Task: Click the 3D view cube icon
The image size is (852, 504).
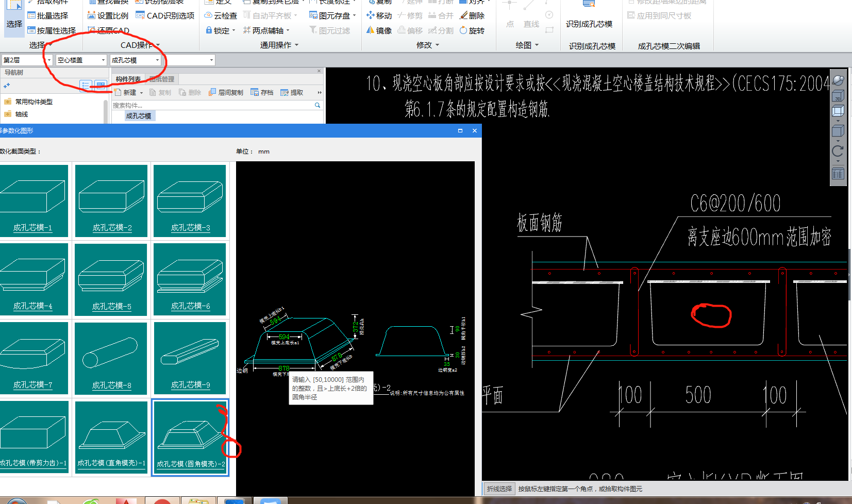Action: click(838, 95)
